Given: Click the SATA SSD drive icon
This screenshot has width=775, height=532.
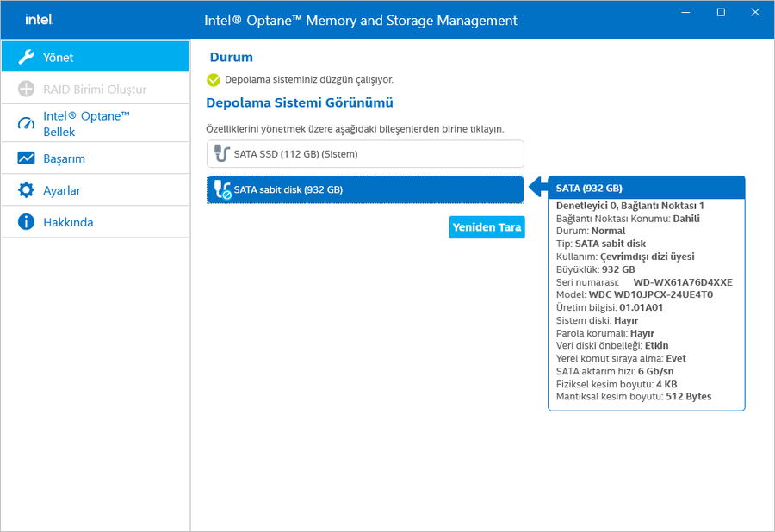Looking at the screenshot, I should [x=221, y=154].
